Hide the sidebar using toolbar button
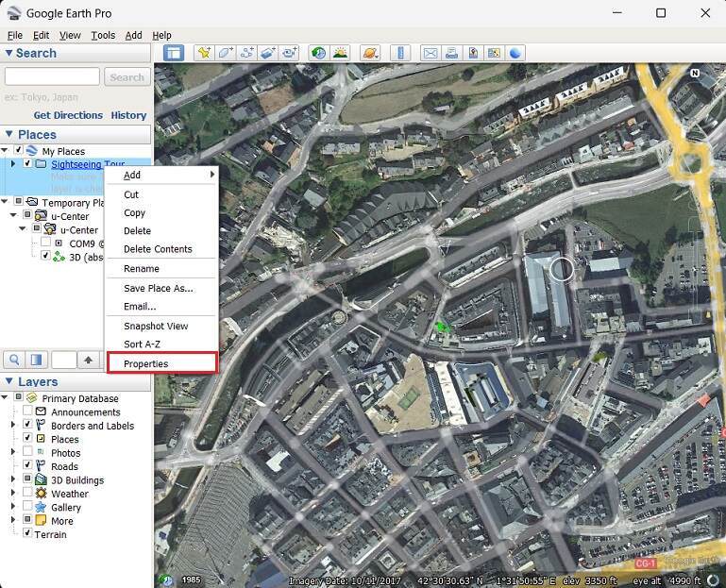Screen dimensions: 726x588 [x=173, y=53]
